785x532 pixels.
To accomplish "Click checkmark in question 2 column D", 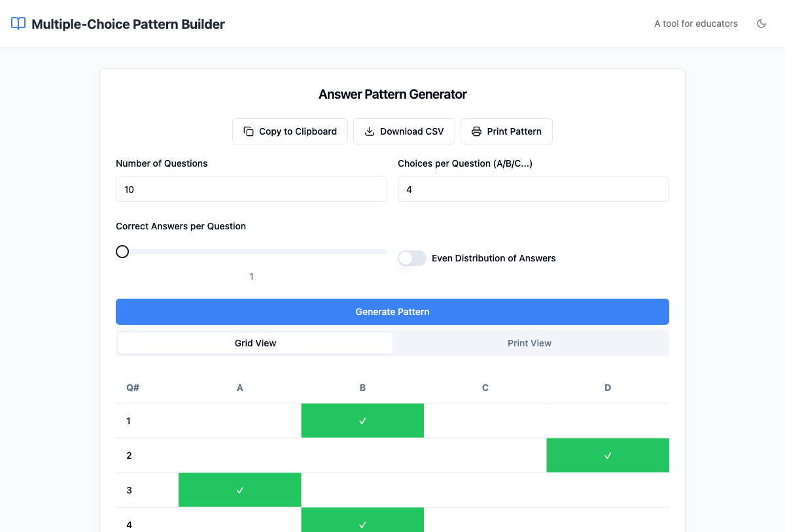I will coord(608,456).
